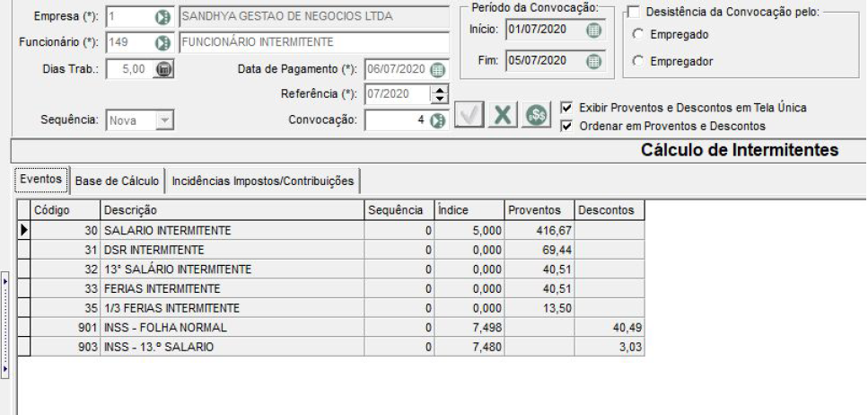
Task: Click the 3,03 descontos cell
Action: pos(609,348)
